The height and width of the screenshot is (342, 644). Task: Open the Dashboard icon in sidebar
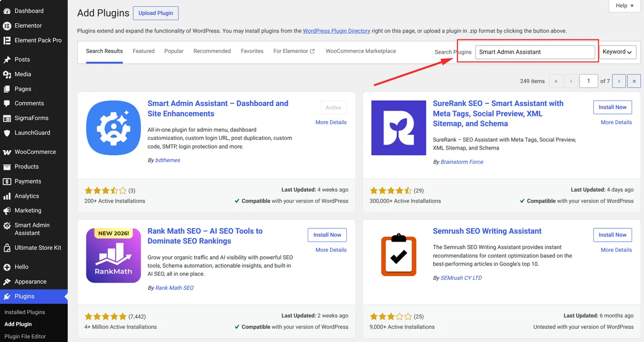click(x=7, y=11)
